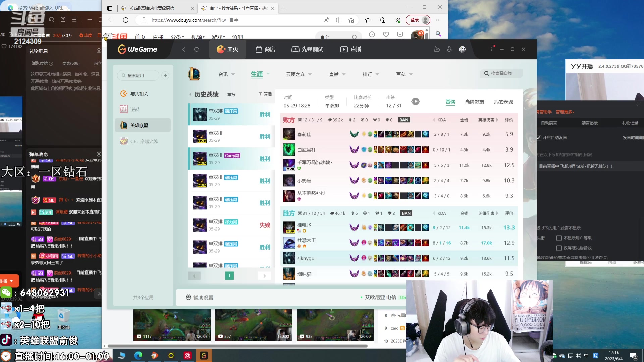Open the WeGame 先锋测试 tab

pos(307,49)
